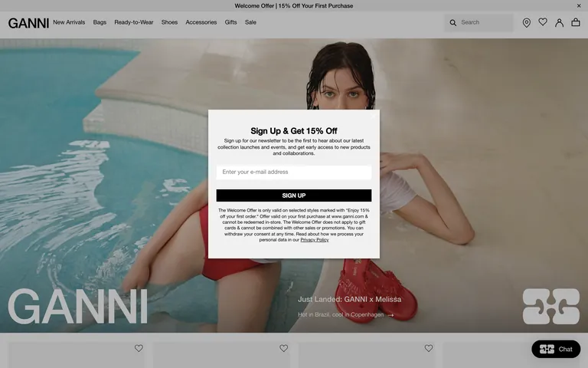Favorite the third product card heart
The image size is (588, 368).
429,348
